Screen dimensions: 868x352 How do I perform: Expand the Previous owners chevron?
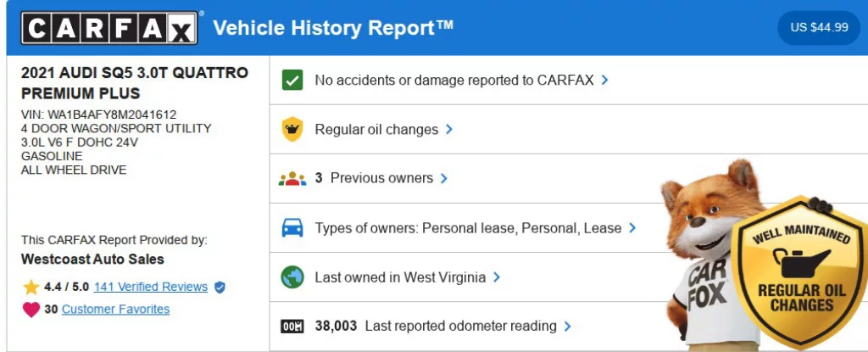444,179
